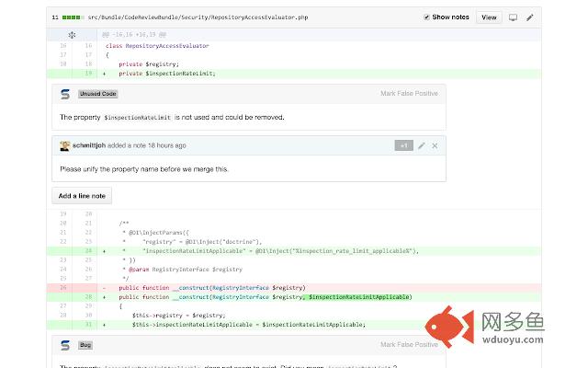
Task: Click the Scrutinizer S logo on Unused Code note
Action: (65, 94)
